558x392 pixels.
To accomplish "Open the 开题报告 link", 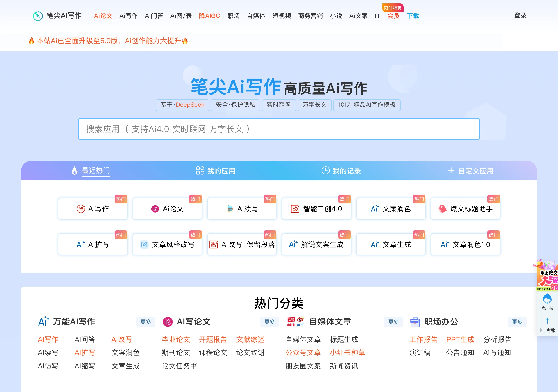I will pos(213,339).
